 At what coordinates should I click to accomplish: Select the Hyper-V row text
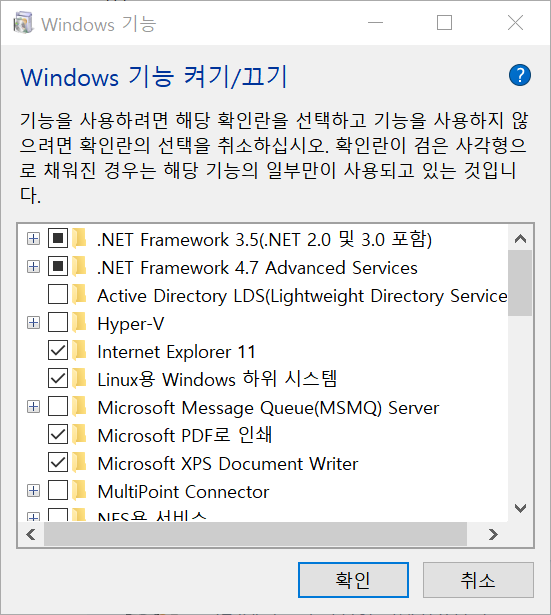pos(131,324)
